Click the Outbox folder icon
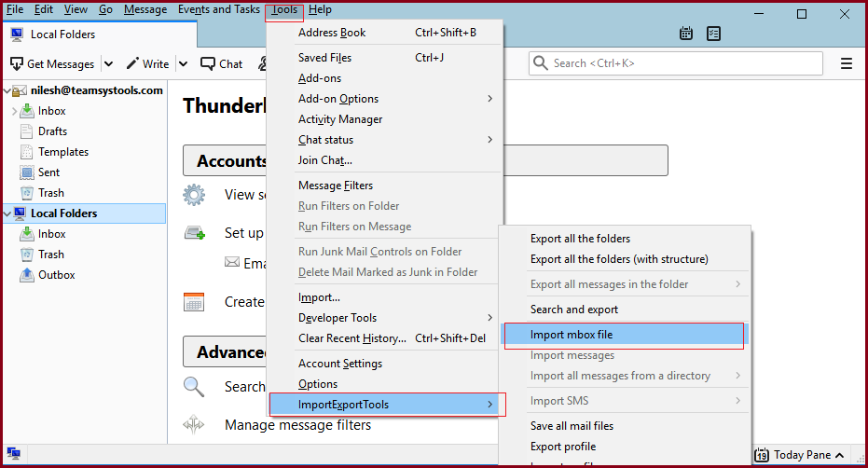 click(26, 275)
